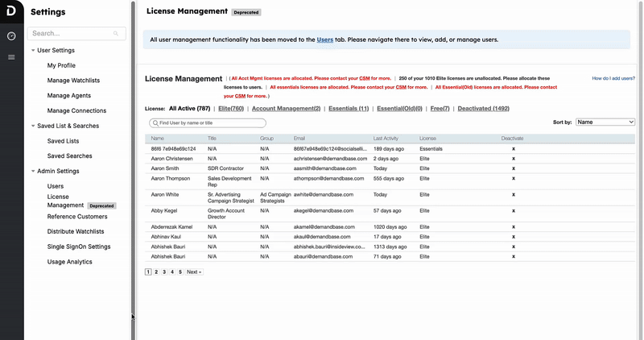Deactivate the abauri@demandbase.com user
The height and width of the screenshot is (340, 644).
tap(514, 256)
